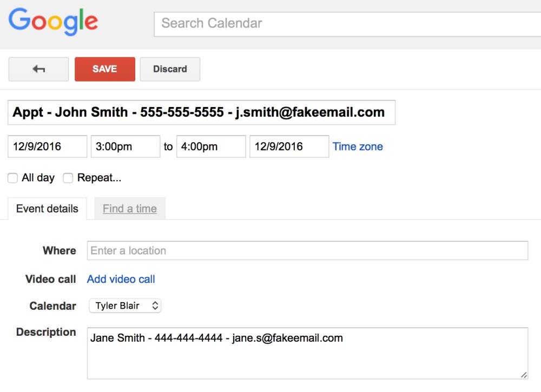The width and height of the screenshot is (541, 392).
Task: Click the Add video call link
Action: (121, 279)
